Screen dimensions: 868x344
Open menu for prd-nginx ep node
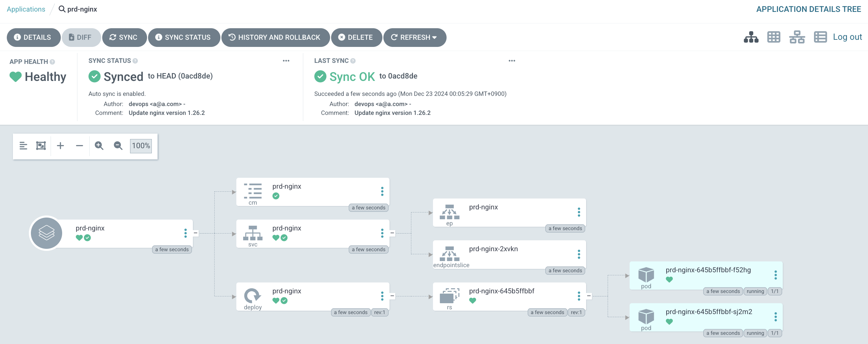[x=579, y=212]
